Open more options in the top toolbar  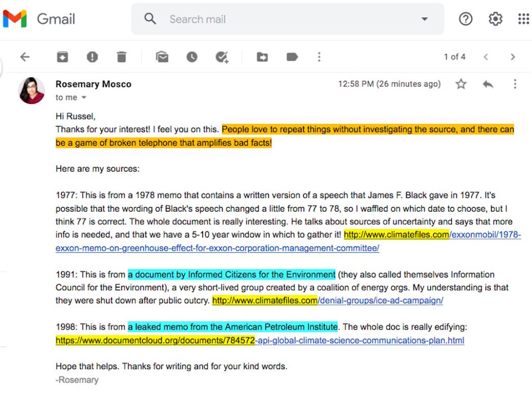(x=319, y=57)
